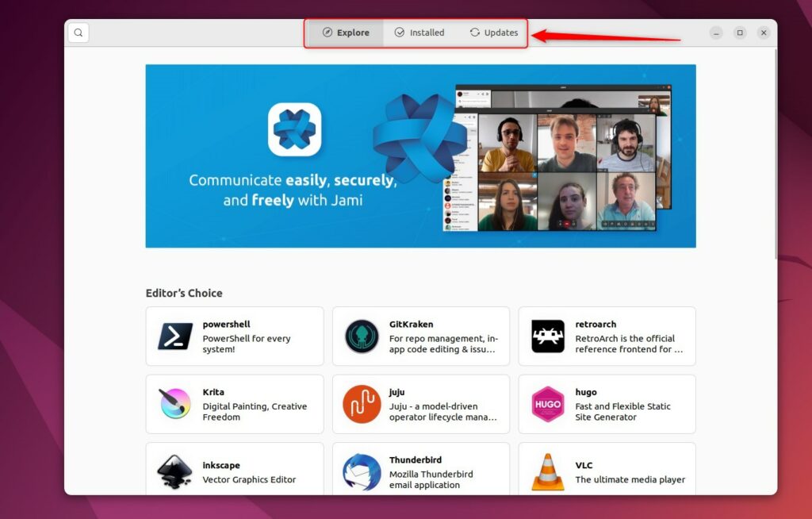The width and height of the screenshot is (812, 519).
Task: Click 'Mozilla Thunderbird email application' text
Action: 431,479
